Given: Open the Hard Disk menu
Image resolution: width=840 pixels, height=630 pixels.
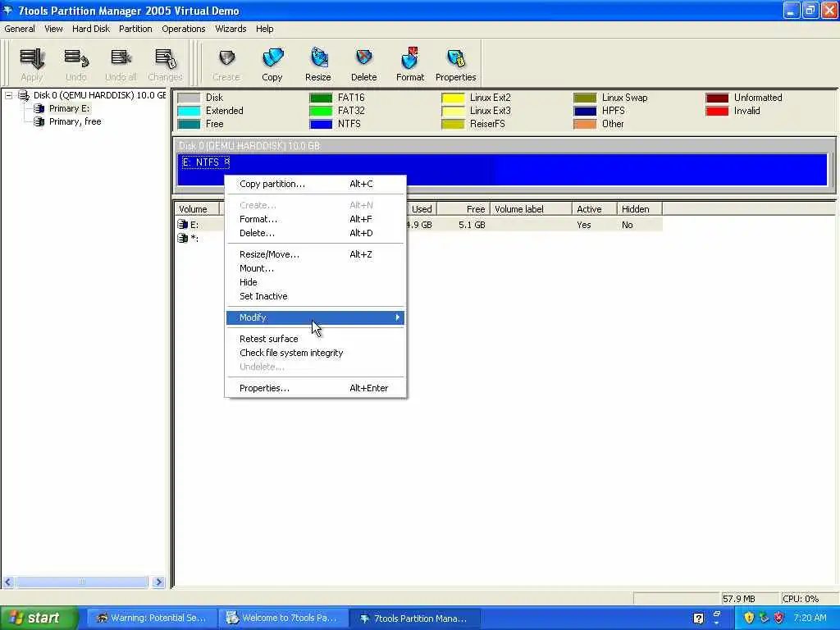Looking at the screenshot, I should (91, 29).
